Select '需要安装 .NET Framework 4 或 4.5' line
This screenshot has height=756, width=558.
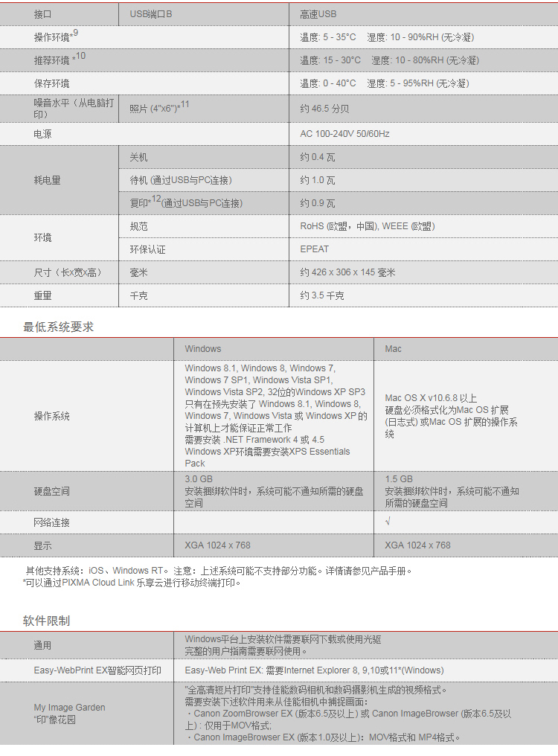point(254,441)
